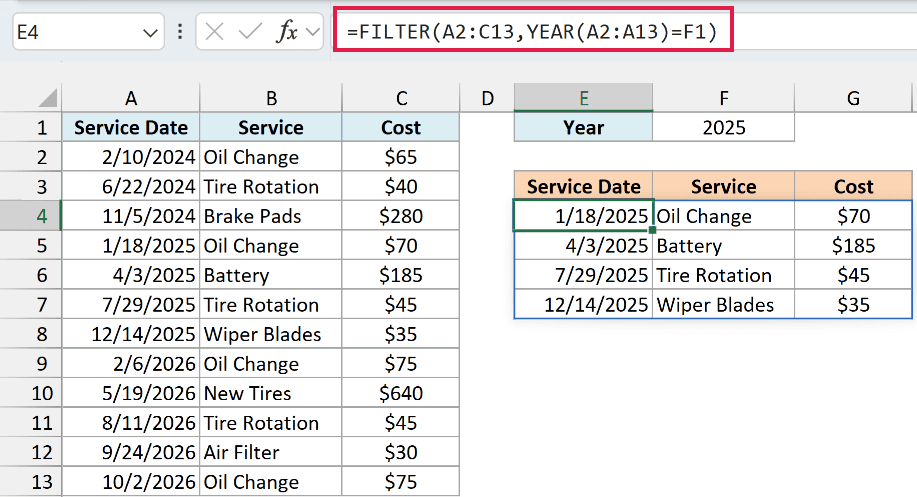This screenshot has height=497, width=917.
Task: Click the orange Cost header in G3
Action: click(853, 186)
